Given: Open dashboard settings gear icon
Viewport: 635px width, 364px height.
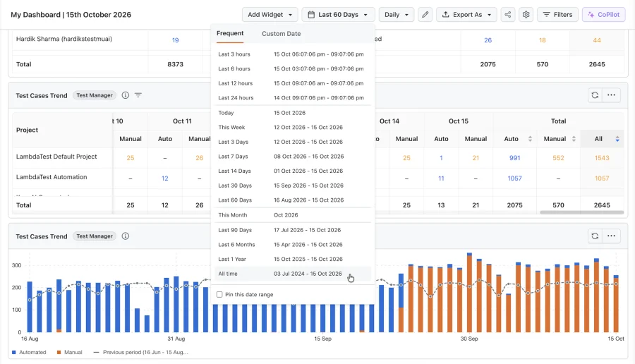Looking at the screenshot, I should (x=526, y=15).
